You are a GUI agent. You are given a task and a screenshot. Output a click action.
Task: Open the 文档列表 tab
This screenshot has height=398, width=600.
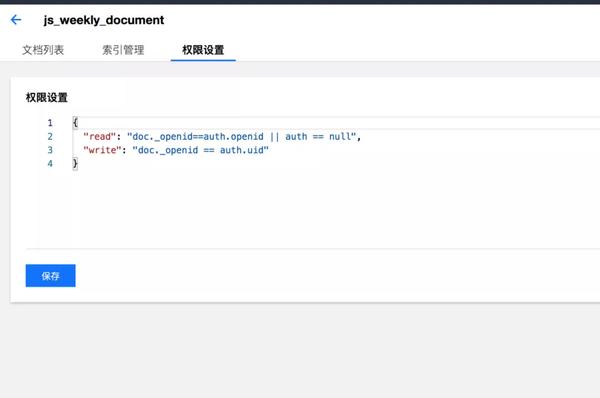43,50
